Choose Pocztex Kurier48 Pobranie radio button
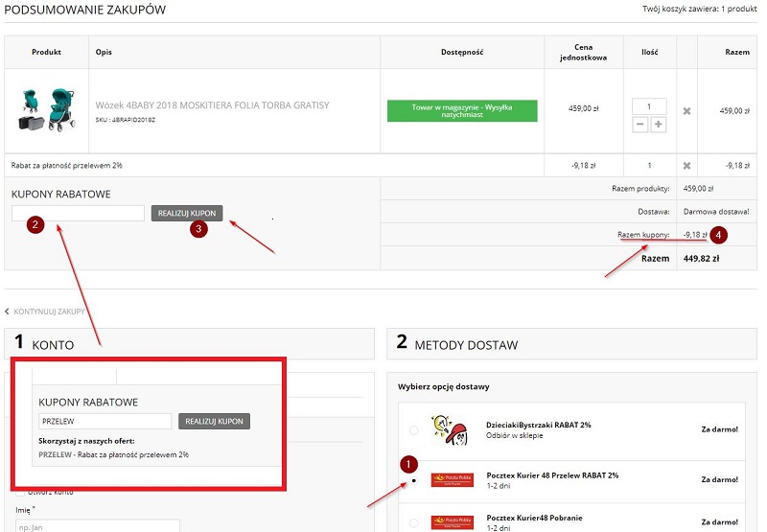Screen dimensions: 767x532 pos(413,522)
